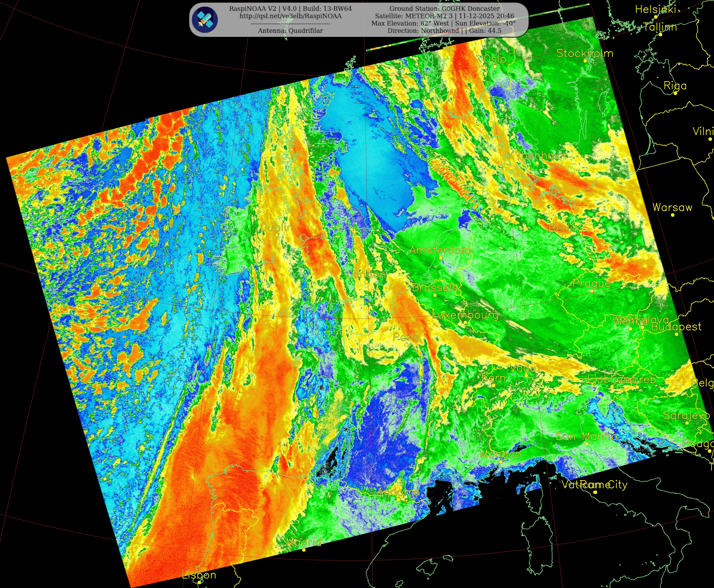714x588 pixels.
Task: Click the Brussels city label
Action: [x=435, y=288]
